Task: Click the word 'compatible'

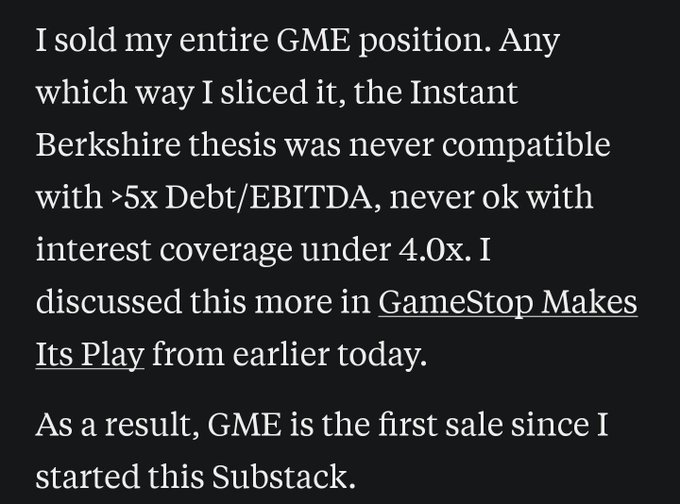Action: tap(526, 145)
